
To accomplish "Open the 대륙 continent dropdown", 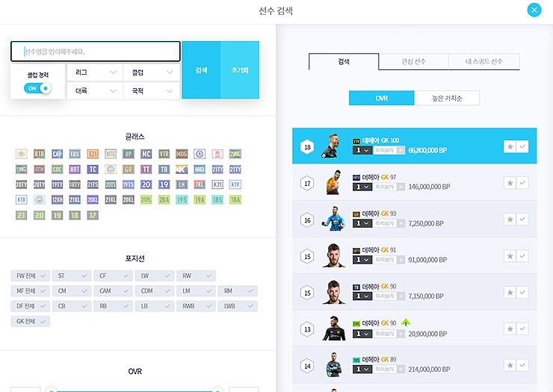I will [94, 90].
